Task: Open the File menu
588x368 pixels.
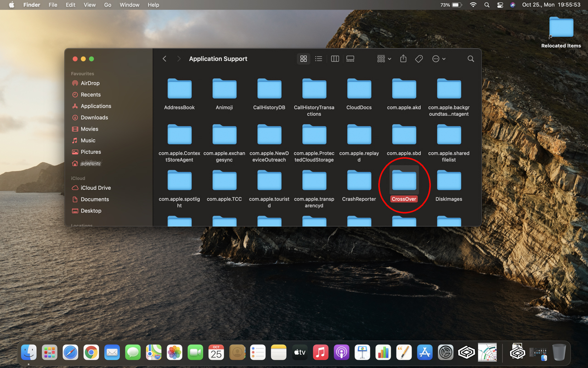Action: point(53,5)
